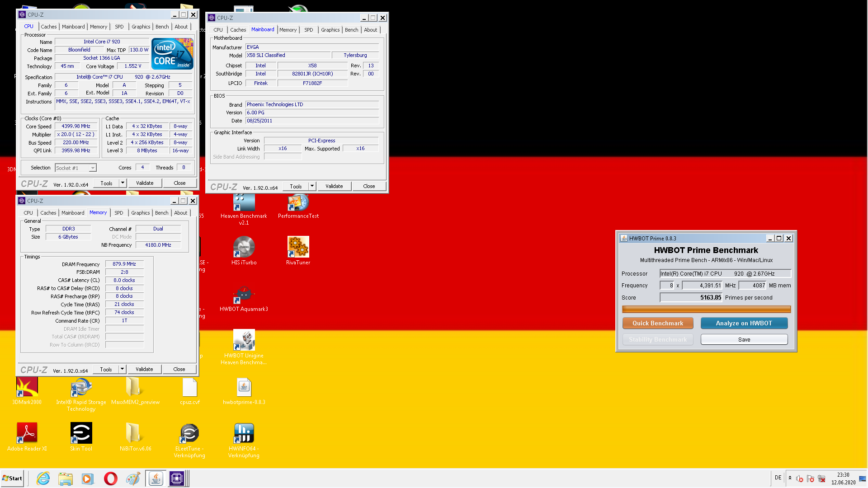Open Opera browser from taskbar
868x488 pixels.
tap(110, 479)
